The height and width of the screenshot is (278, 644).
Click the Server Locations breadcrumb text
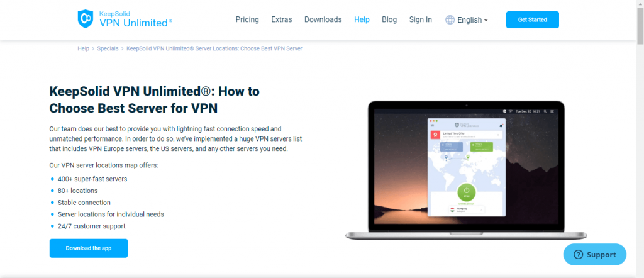click(214, 48)
